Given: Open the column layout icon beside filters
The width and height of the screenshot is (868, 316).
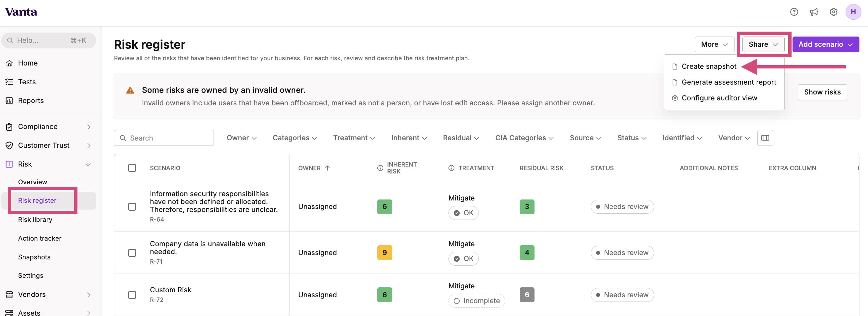Looking at the screenshot, I should click(x=765, y=138).
